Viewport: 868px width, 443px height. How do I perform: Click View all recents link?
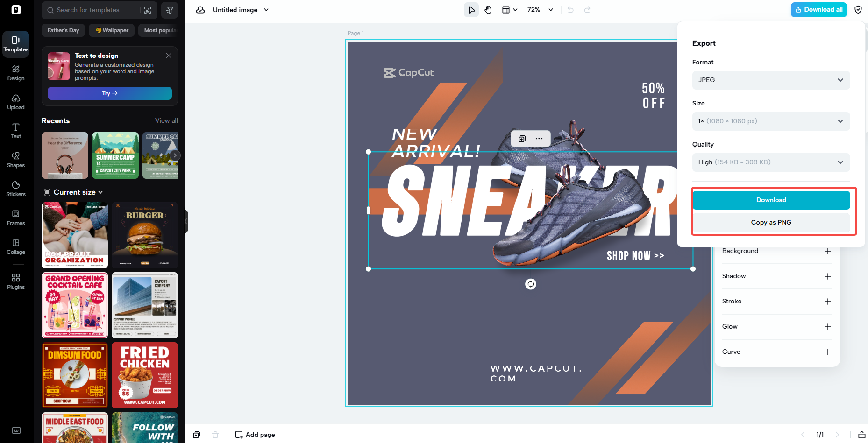(166, 120)
